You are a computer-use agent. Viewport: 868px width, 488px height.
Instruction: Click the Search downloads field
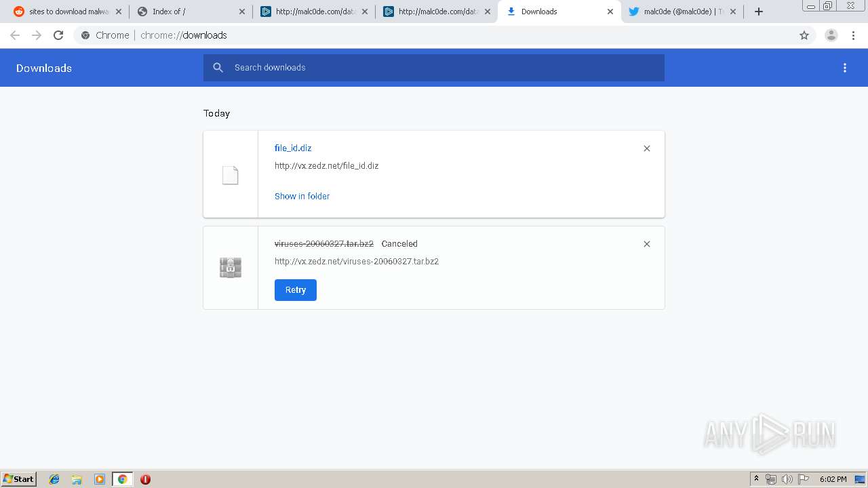[434, 67]
